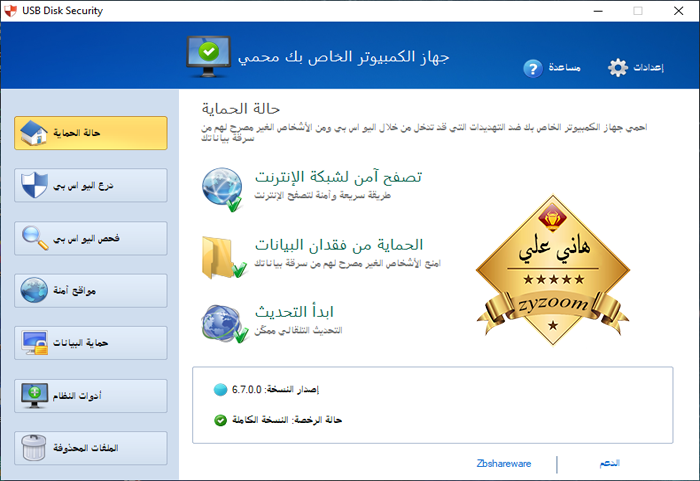Viewport: 700px width, 481px height.
Task: Click the monitor with padlock icon
Action: (34, 343)
